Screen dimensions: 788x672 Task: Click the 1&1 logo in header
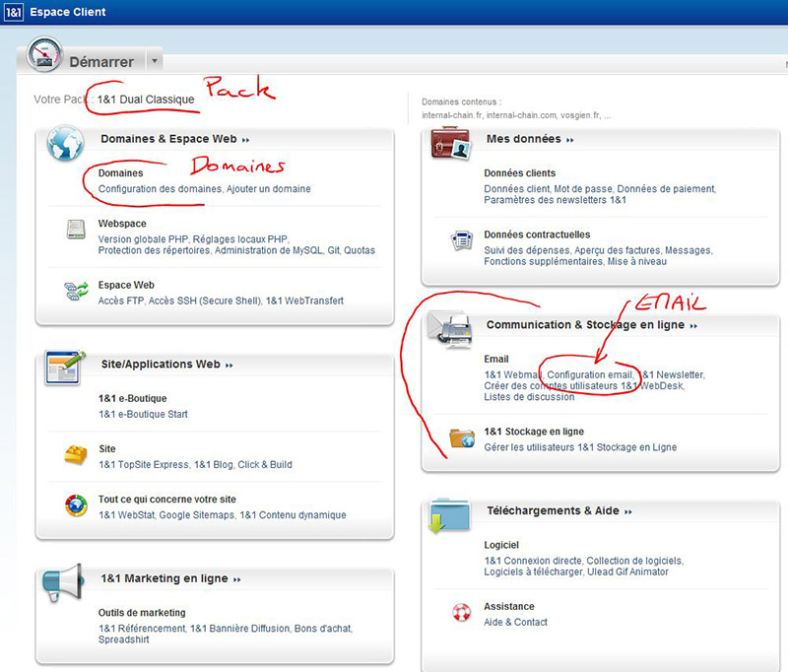[13, 12]
